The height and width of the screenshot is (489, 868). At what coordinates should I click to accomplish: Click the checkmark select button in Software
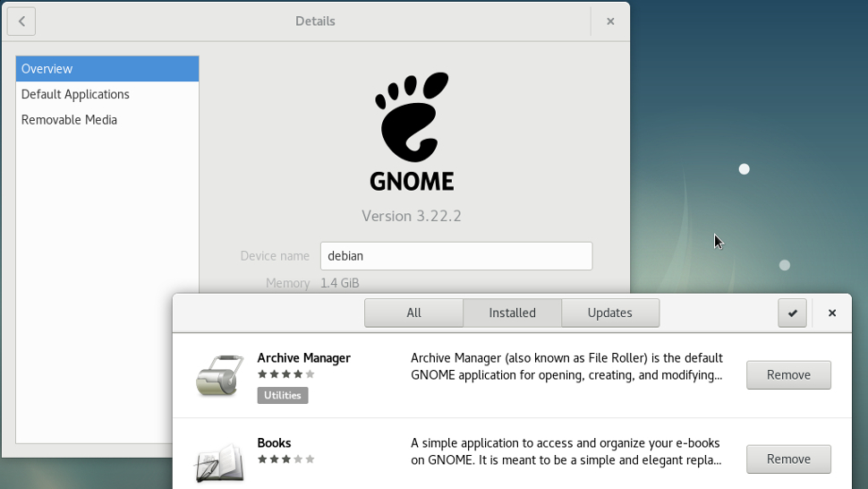pyautogui.click(x=792, y=313)
